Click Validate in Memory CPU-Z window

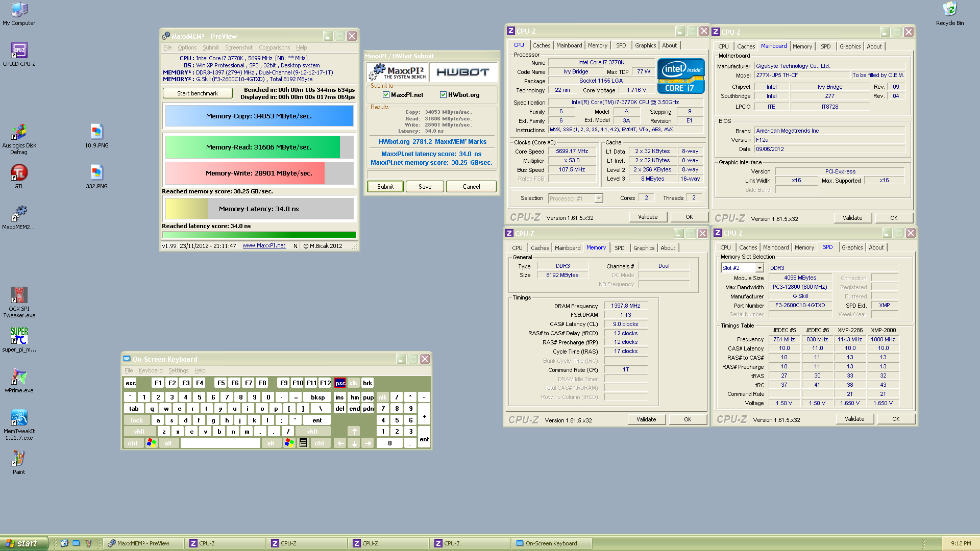[646, 419]
